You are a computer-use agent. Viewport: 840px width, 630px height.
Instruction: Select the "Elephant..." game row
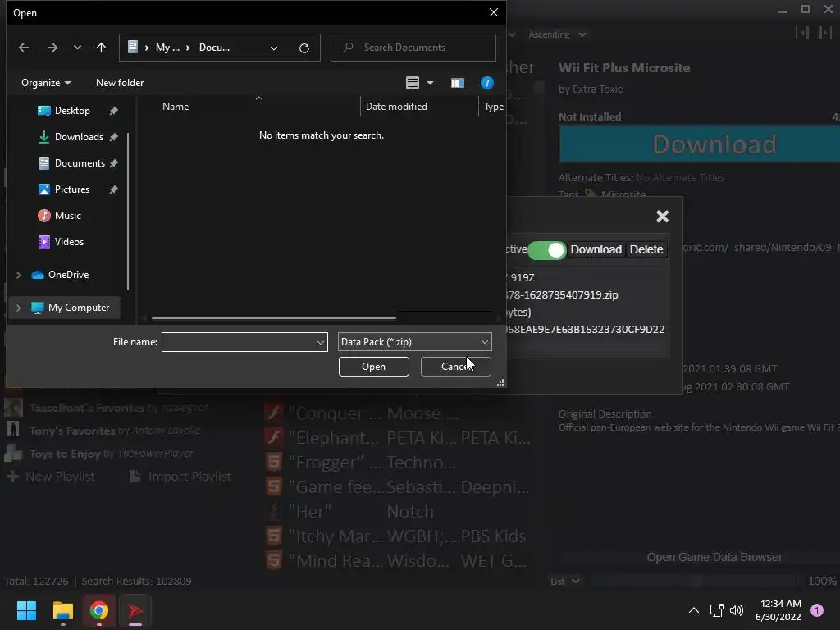tap(398, 438)
